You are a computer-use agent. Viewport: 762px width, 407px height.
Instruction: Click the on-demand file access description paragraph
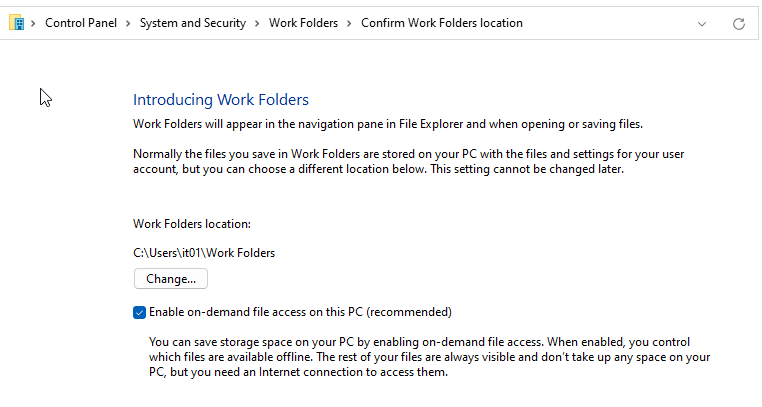point(432,357)
